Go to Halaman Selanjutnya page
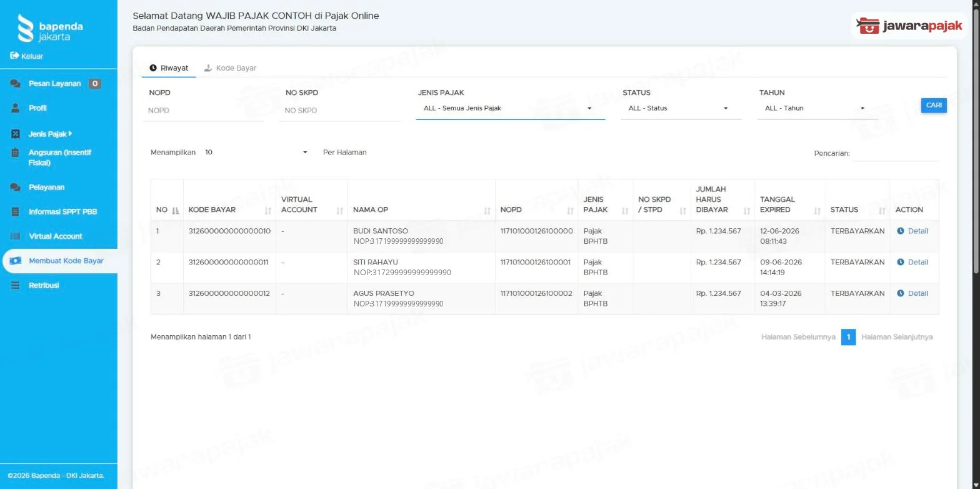Viewport: 980px width, 489px height. point(897,336)
